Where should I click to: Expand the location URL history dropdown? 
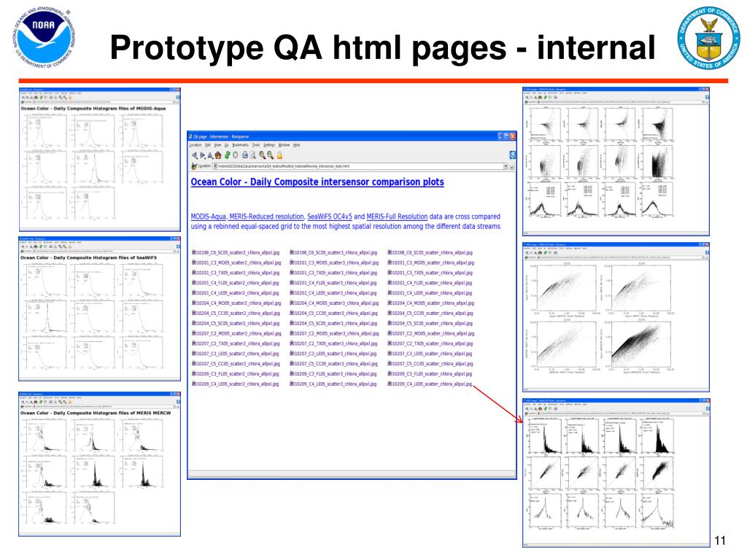506,167
